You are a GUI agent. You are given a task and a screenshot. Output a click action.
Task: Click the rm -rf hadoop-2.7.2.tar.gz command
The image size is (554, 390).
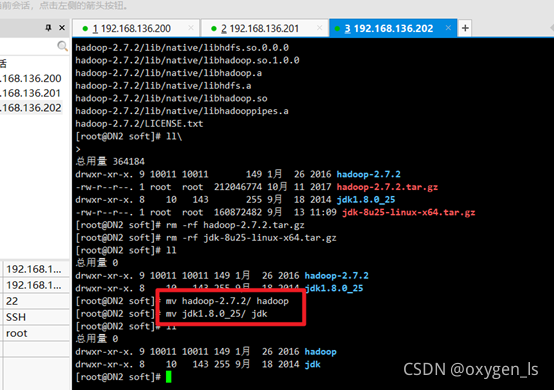[x=235, y=225]
